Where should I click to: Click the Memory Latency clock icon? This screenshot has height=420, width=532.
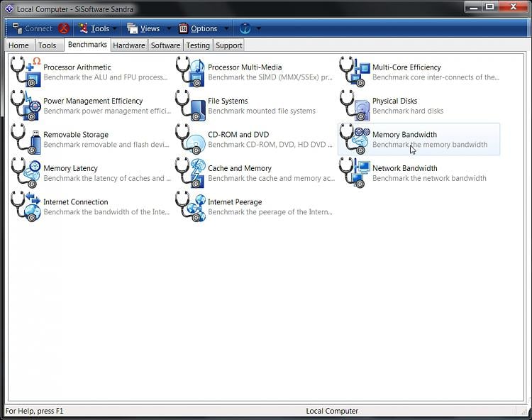(26, 172)
